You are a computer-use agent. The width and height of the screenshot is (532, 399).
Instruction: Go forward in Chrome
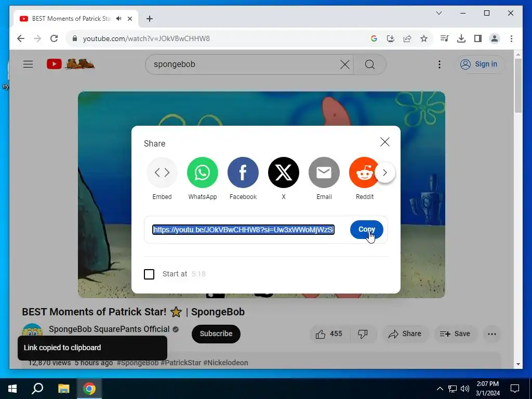(37, 38)
